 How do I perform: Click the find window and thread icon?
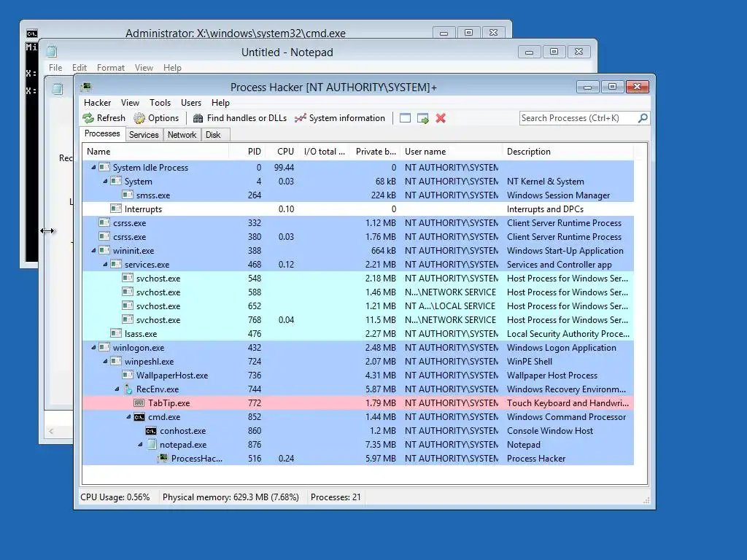[422, 118]
